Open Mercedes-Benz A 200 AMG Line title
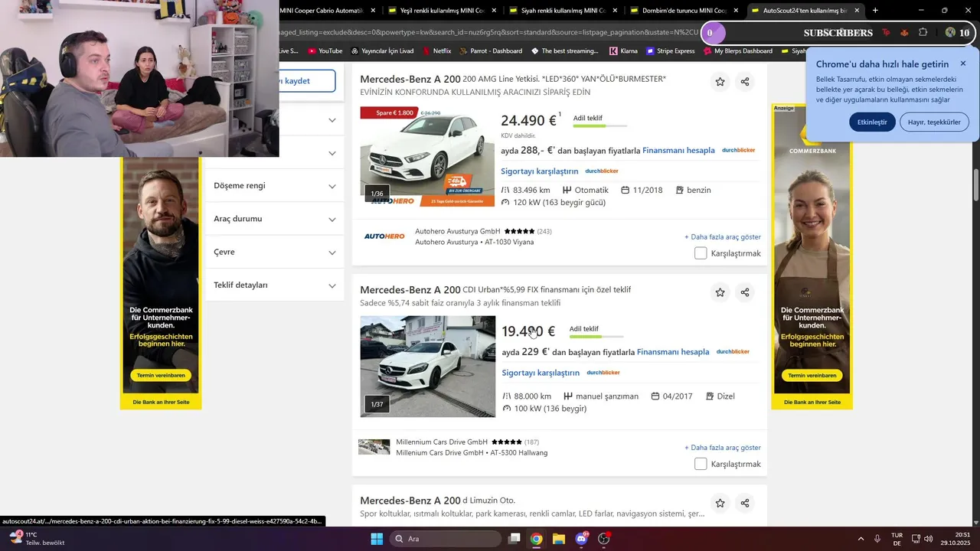Viewport: 980px width, 551px height. [x=513, y=79]
